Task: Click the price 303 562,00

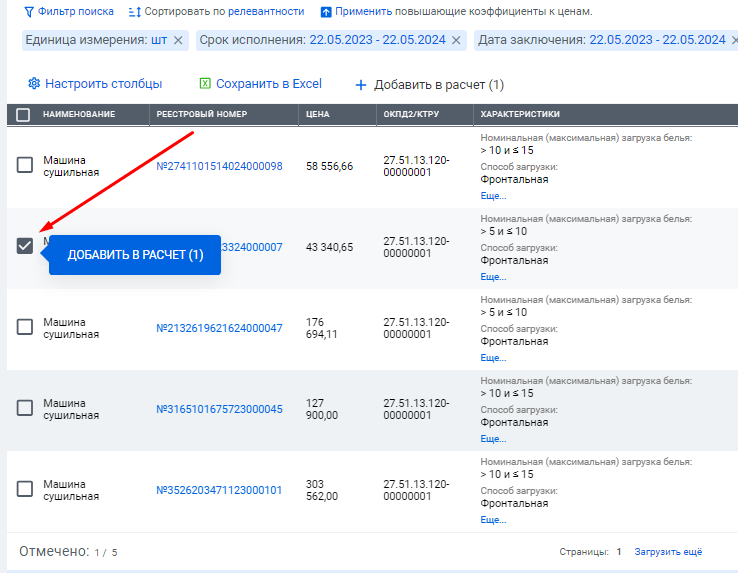Action: pos(322,490)
